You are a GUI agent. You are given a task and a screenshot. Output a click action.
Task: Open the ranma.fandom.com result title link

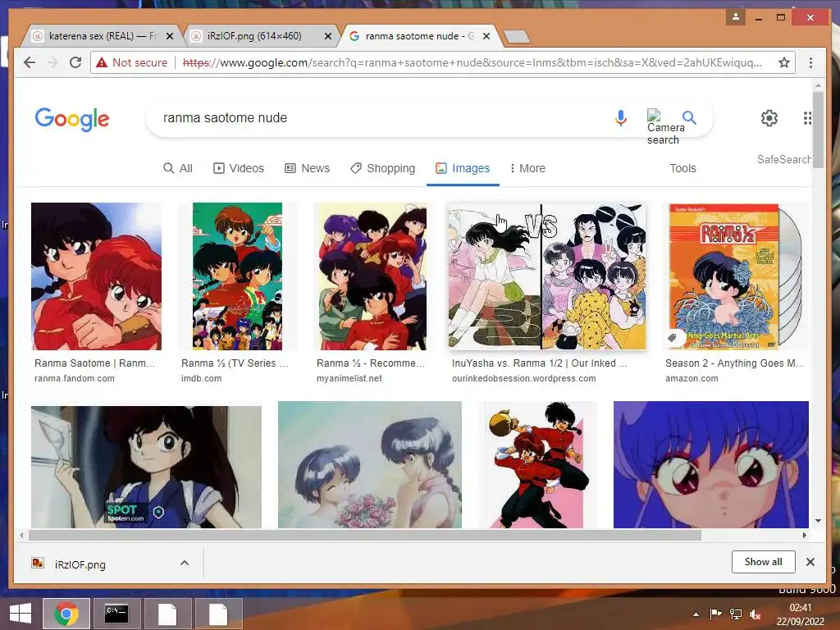tap(95, 363)
